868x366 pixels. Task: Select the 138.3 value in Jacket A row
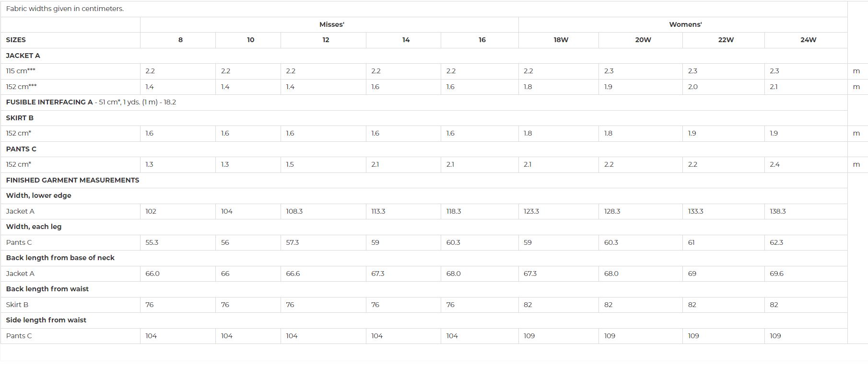(778, 211)
